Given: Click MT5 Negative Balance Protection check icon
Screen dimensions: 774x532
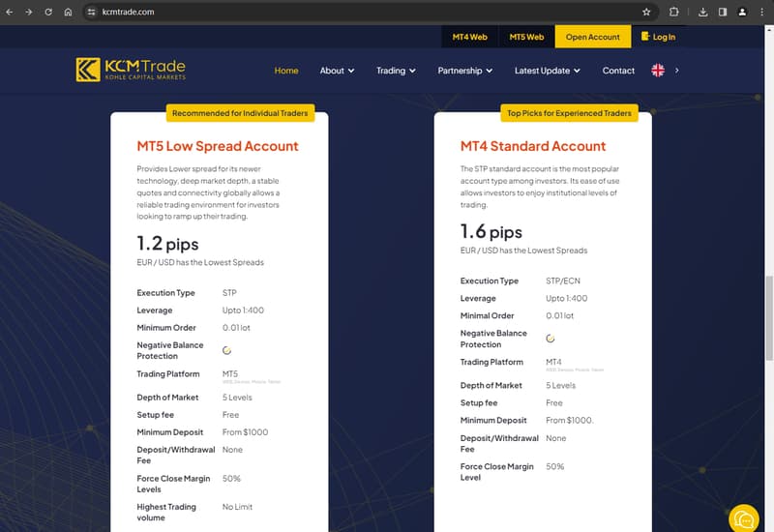Looking at the screenshot, I should pos(226,350).
